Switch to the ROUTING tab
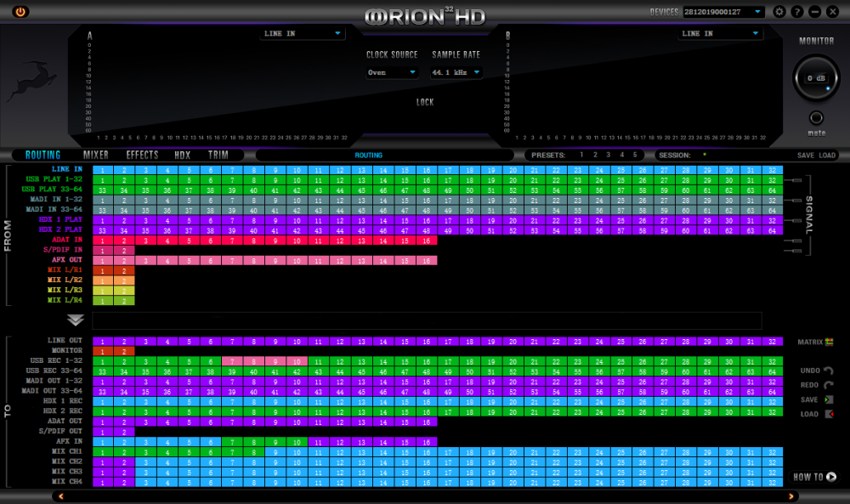Viewport: 850px width, 504px height. 42,155
